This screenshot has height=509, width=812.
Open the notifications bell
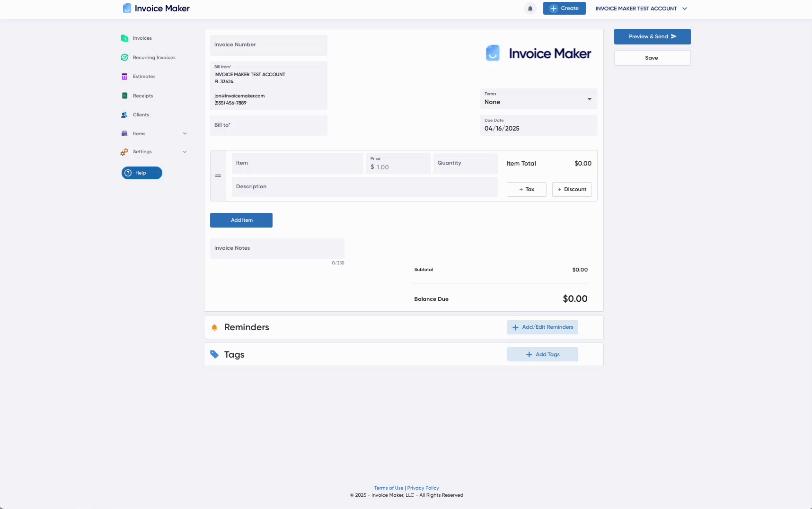(x=530, y=9)
